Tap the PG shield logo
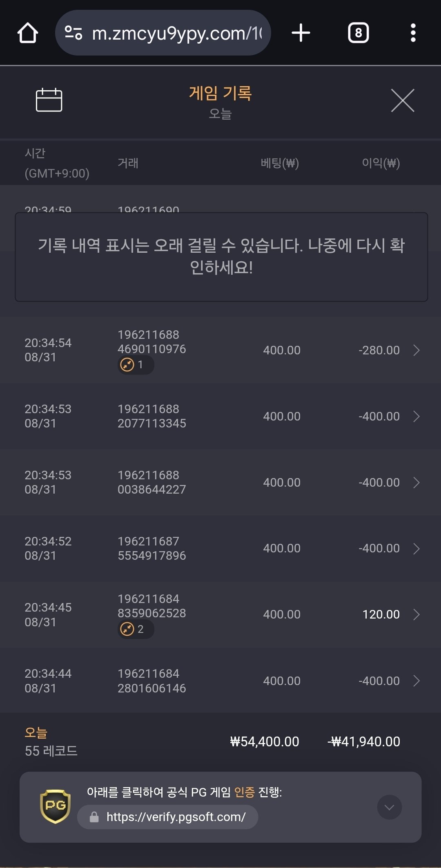 [56, 806]
